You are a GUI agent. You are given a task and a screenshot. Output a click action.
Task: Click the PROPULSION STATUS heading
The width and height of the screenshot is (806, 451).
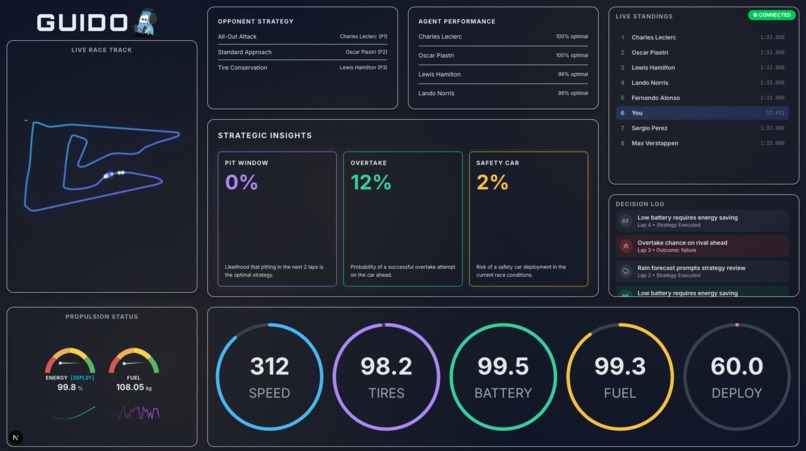point(102,317)
